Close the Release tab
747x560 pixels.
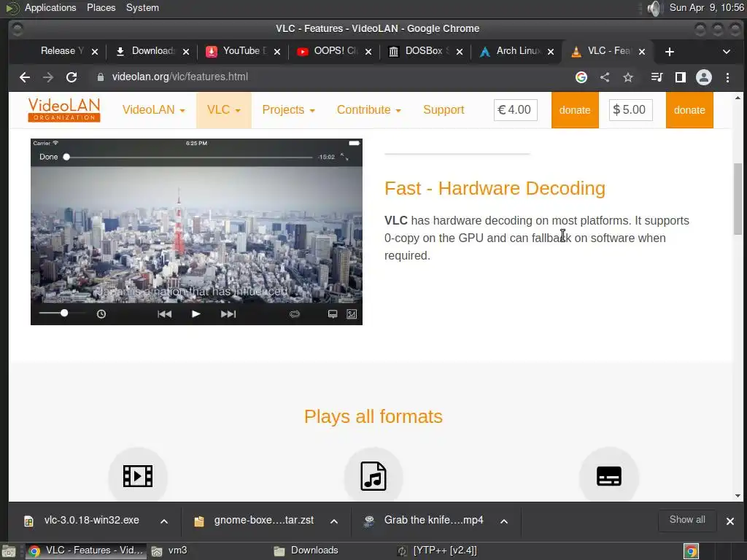[x=94, y=52]
